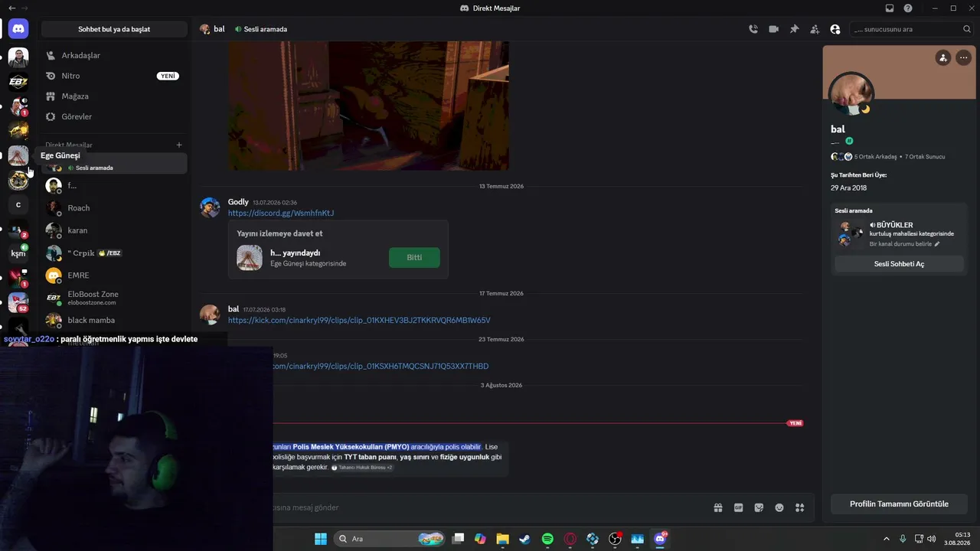This screenshot has height=551, width=980.
Task: Open the Windows Start menu
Action: pos(321,539)
